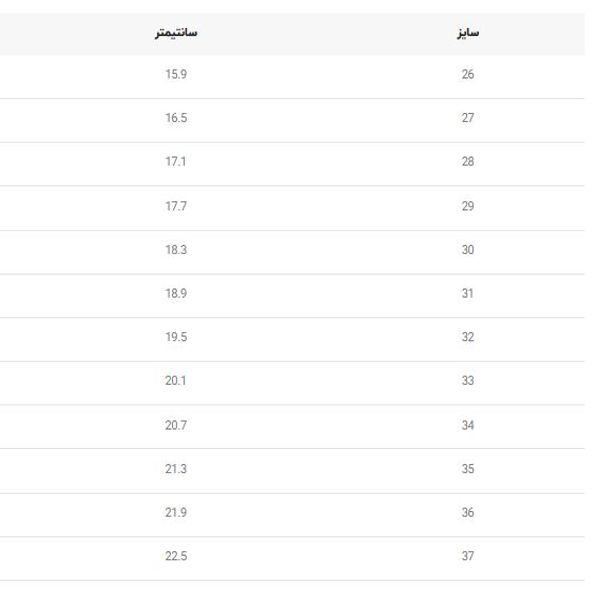Click size 30 in the table

point(467,250)
